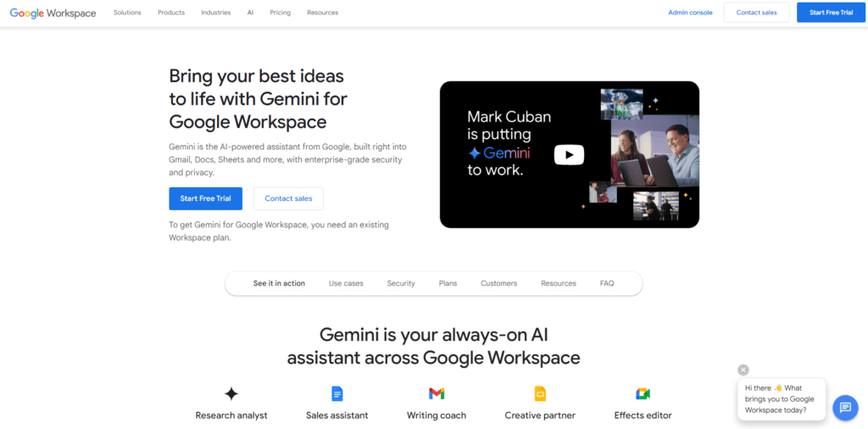
Task: Play the Mark Cuban Gemini video
Action: [569, 155]
